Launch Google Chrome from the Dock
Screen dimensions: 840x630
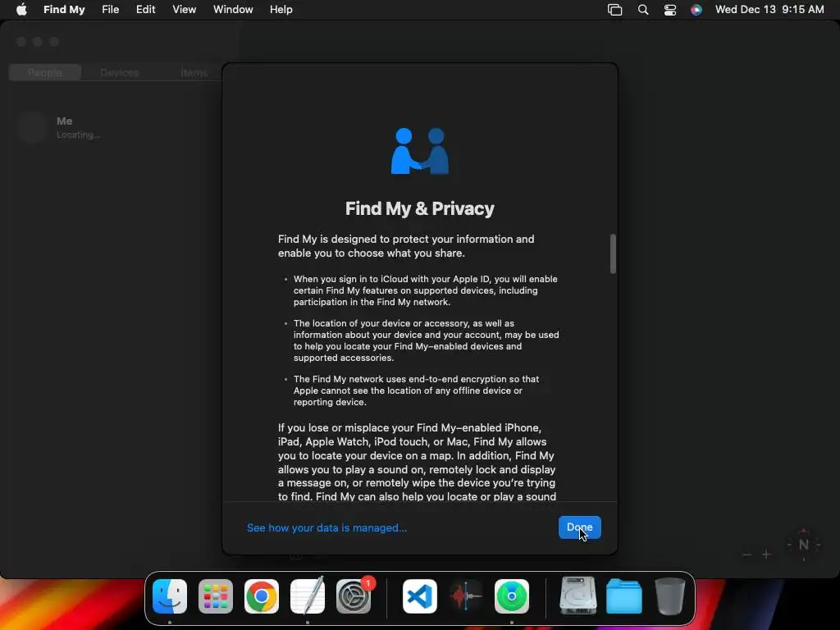[x=262, y=596]
